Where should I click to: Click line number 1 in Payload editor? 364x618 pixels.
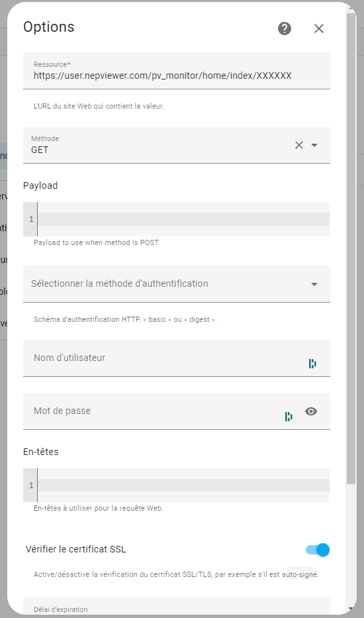[31, 219]
